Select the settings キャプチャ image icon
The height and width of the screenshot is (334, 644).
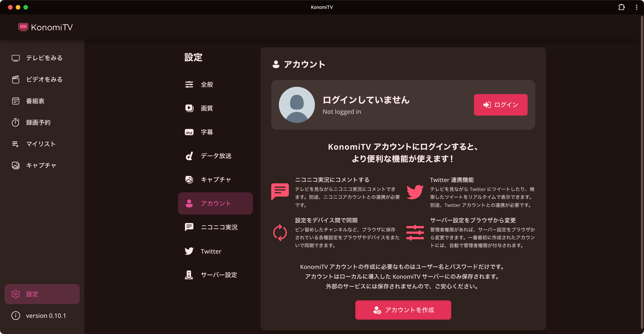[189, 179]
